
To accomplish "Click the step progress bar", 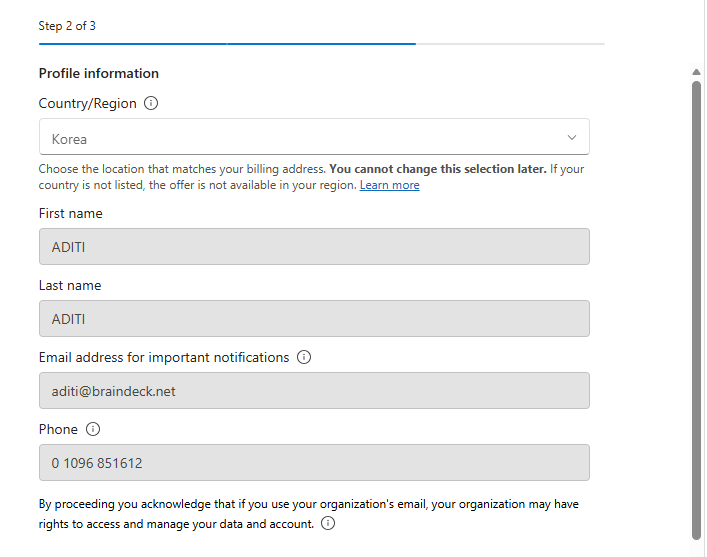I will click(321, 44).
